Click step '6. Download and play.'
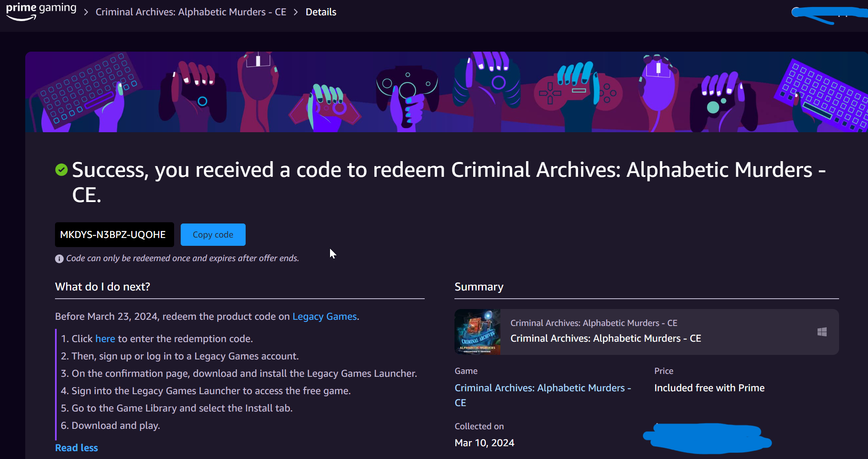Viewport: 868px width, 459px height. (110, 426)
